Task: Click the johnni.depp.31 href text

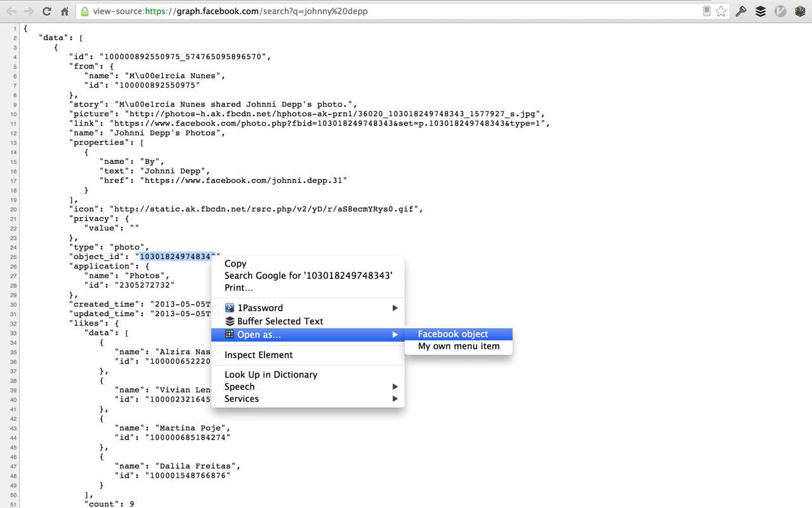Action: click(x=244, y=180)
